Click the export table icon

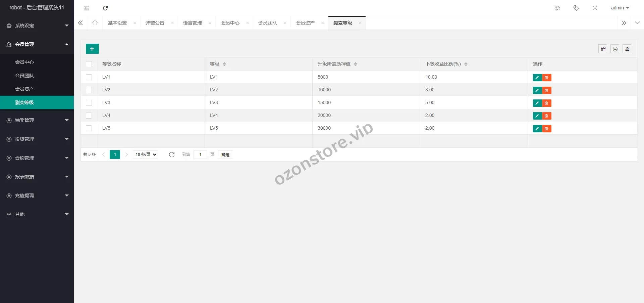(627, 49)
